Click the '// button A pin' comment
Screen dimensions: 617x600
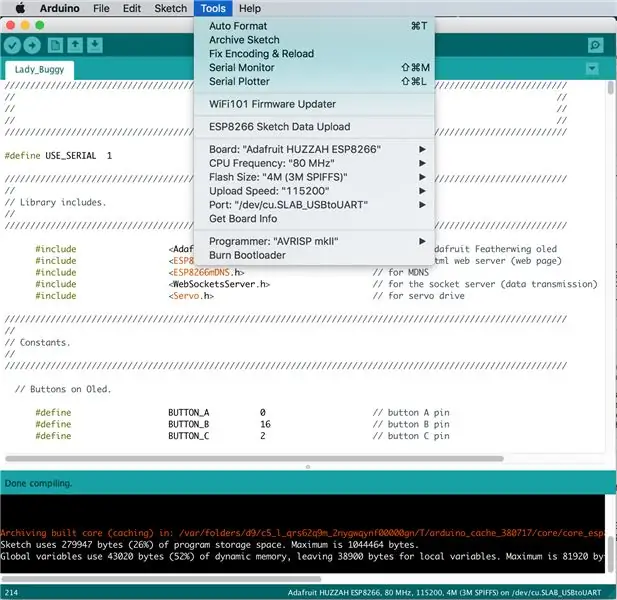[x=411, y=413]
